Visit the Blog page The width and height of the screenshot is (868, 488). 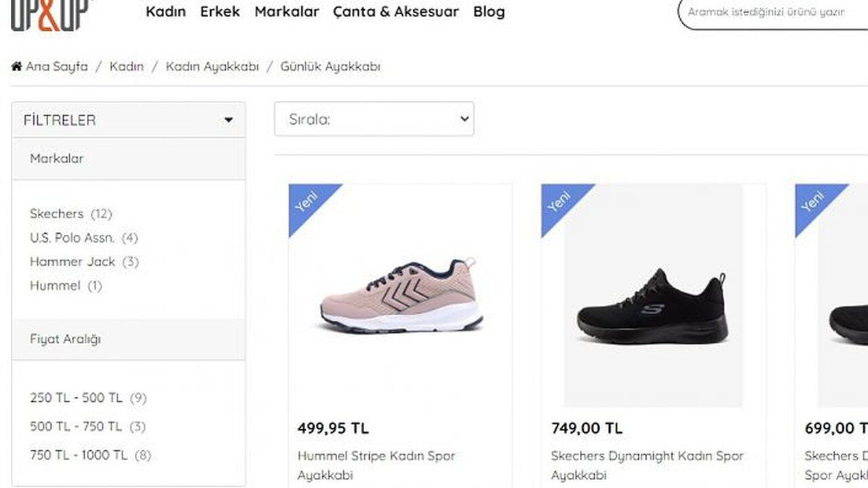pyautogui.click(x=489, y=12)
